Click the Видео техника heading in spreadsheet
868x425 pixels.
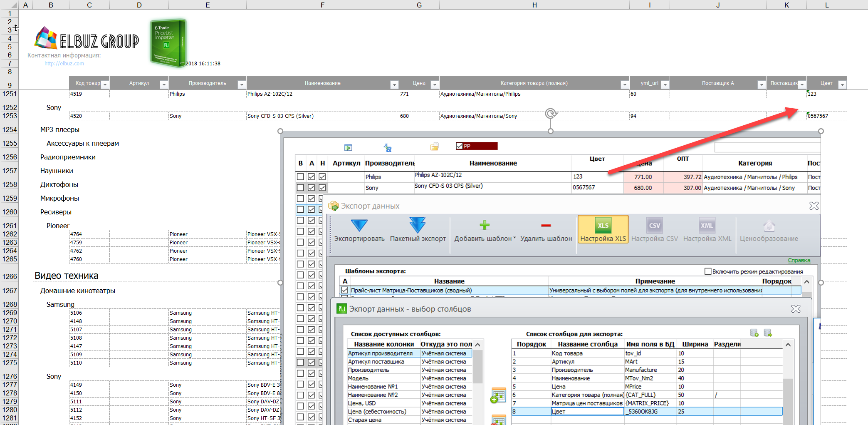pos(67,276)
